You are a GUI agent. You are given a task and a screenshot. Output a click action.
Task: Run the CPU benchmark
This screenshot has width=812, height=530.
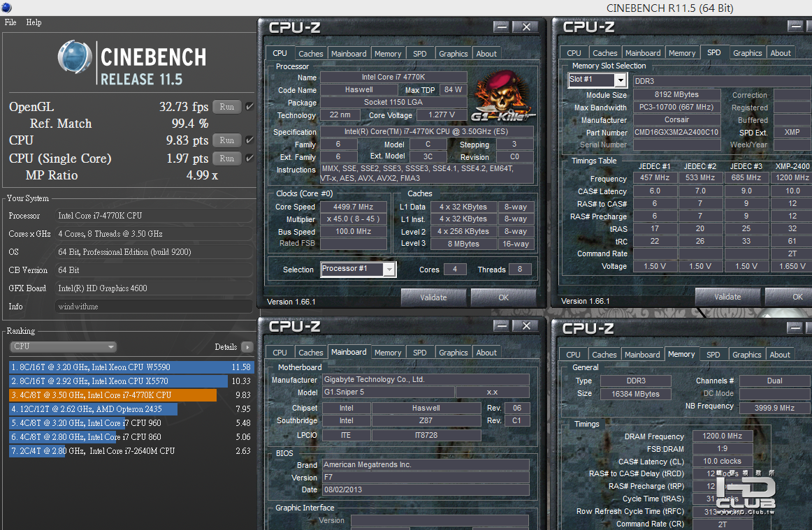coord(227,140)
